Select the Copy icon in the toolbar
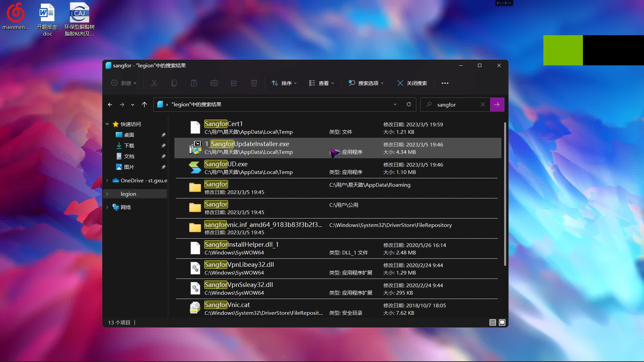 (x=174, y=83)
